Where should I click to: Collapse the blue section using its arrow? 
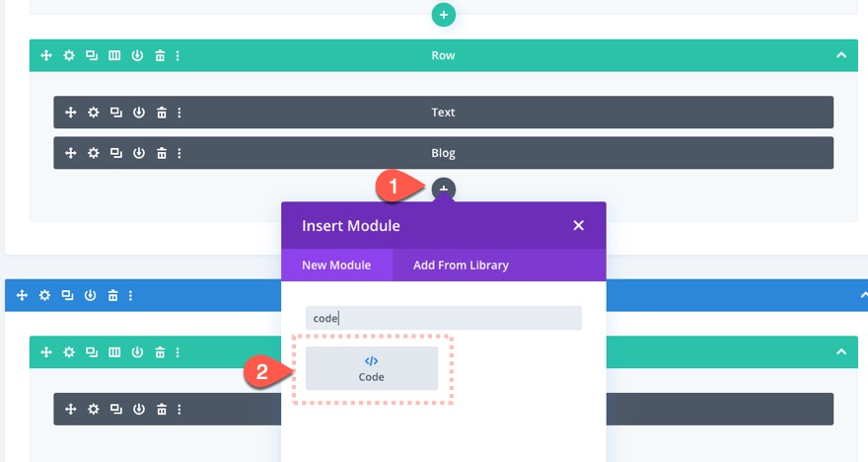840,295
